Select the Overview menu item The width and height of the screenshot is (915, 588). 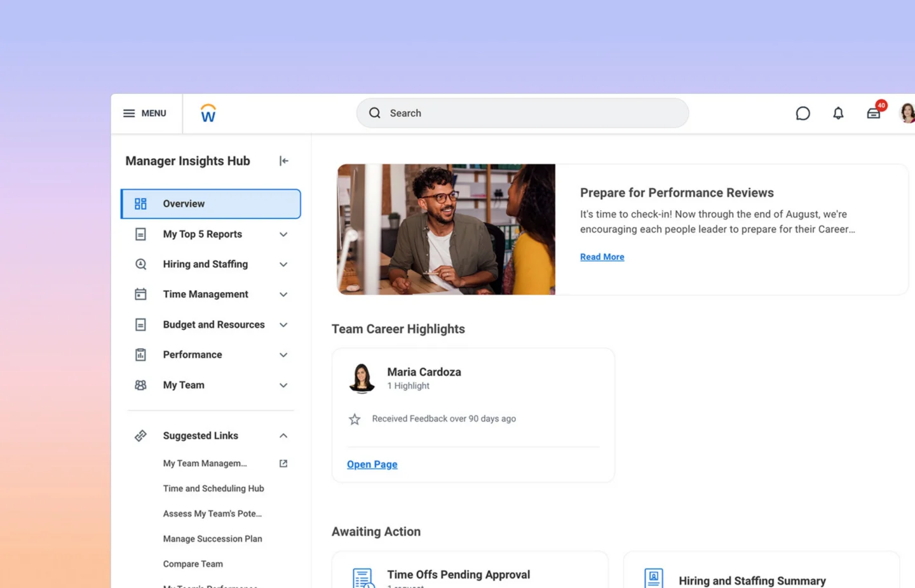pos(211,204)
